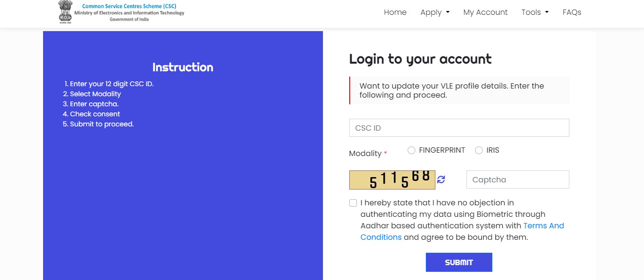Image resolution: width=644 pixels, height=280 pixels.
Task: Check the biometric consent checkbox
Action: coord(353,203)
